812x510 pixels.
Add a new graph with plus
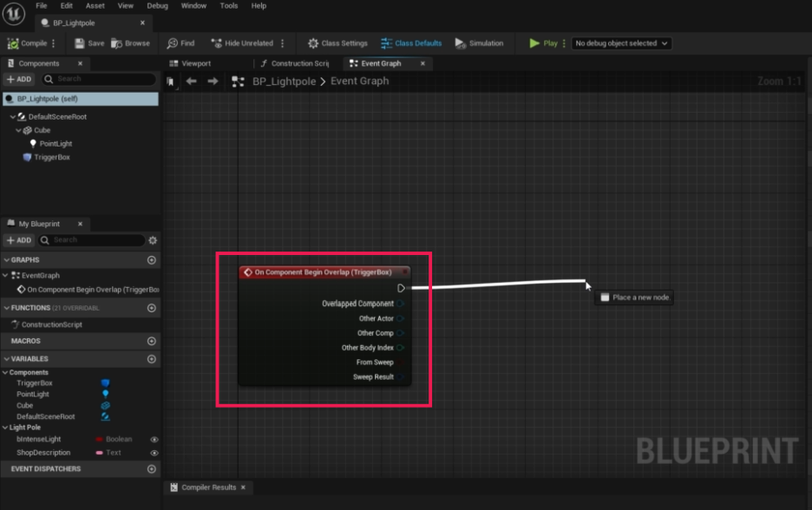pyautogui.click(x=151, y=260)
